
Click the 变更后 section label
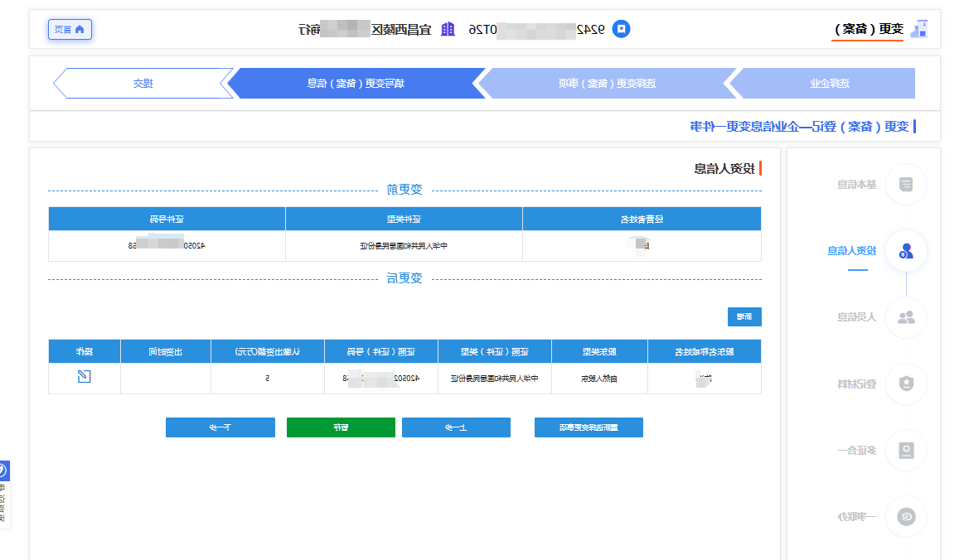point(404,278)
